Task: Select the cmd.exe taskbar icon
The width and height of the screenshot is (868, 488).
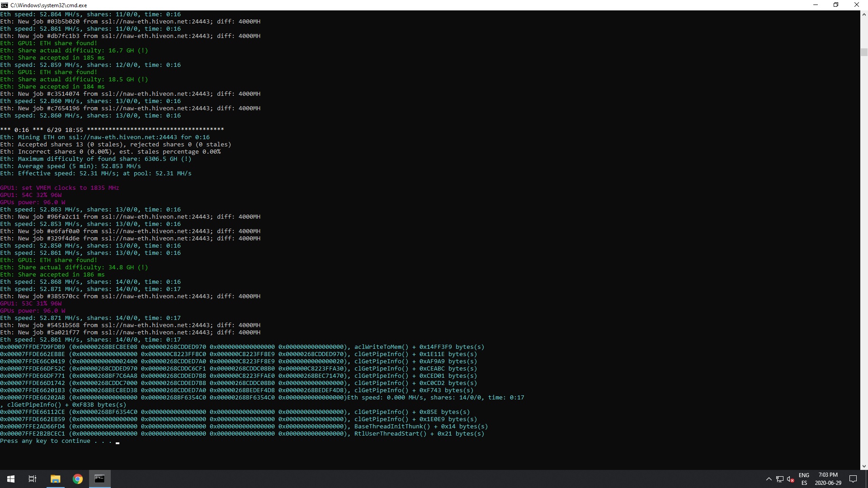Action: click(99, 479)
